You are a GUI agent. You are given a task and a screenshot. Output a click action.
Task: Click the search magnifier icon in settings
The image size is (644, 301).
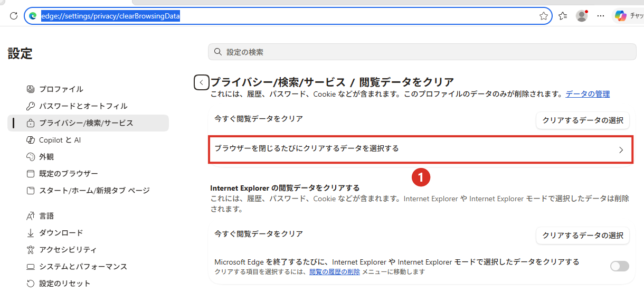point(218,52)
